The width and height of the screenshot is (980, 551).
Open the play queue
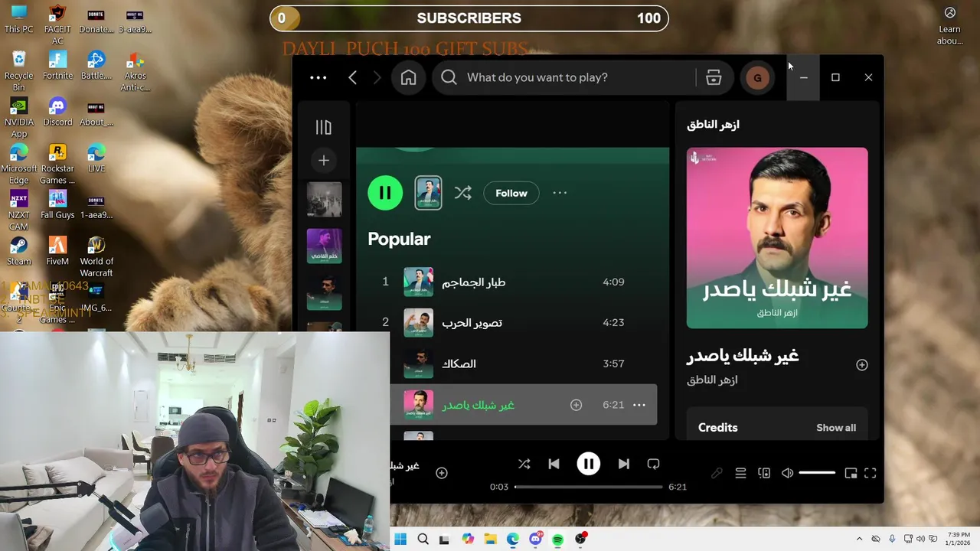(740, 473)
